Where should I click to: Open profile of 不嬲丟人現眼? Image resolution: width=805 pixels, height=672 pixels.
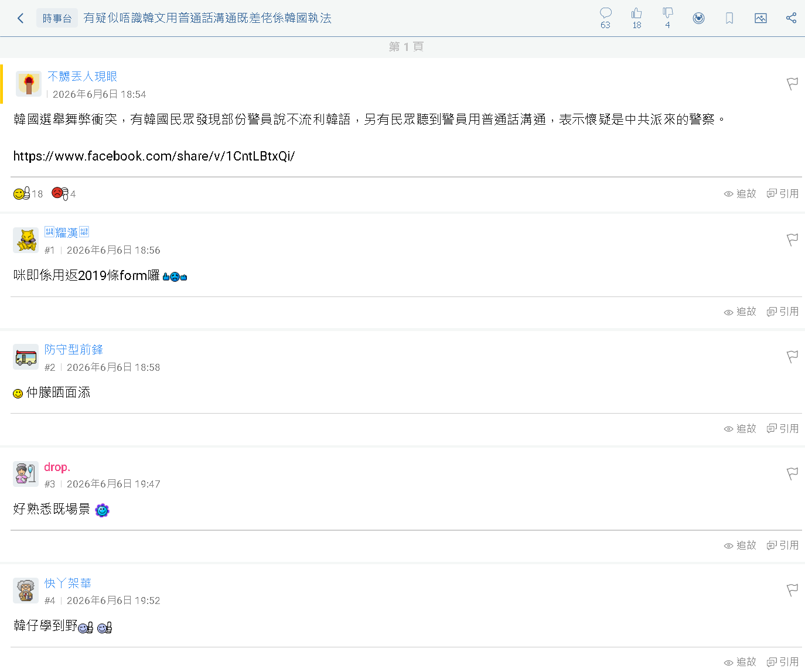82,77
